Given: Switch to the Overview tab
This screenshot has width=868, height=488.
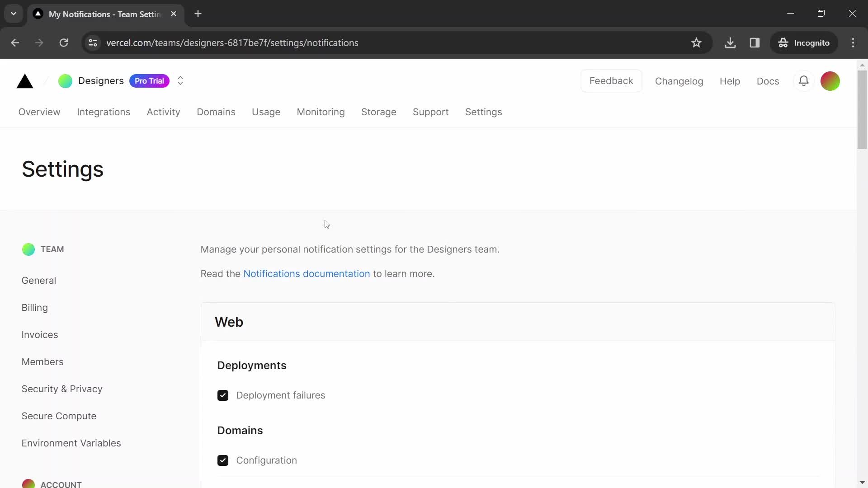Looking at the screenshot, I should tap(39, 112).
